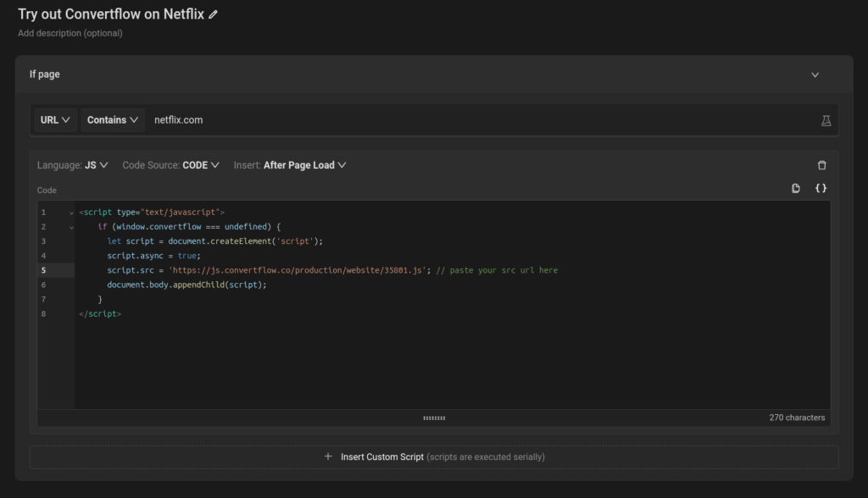
Task: Click Add description (optional) field
Action: pyautogui.click(x=70, y=33)
